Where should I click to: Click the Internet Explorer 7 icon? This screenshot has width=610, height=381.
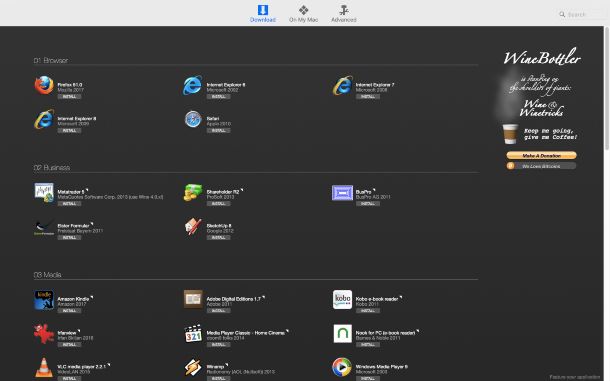pyautogui.click(x=342, y=85)
